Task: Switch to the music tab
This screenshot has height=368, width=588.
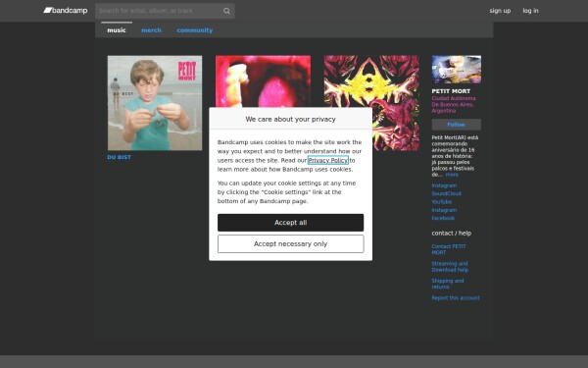Action: [x=117, y=30]
